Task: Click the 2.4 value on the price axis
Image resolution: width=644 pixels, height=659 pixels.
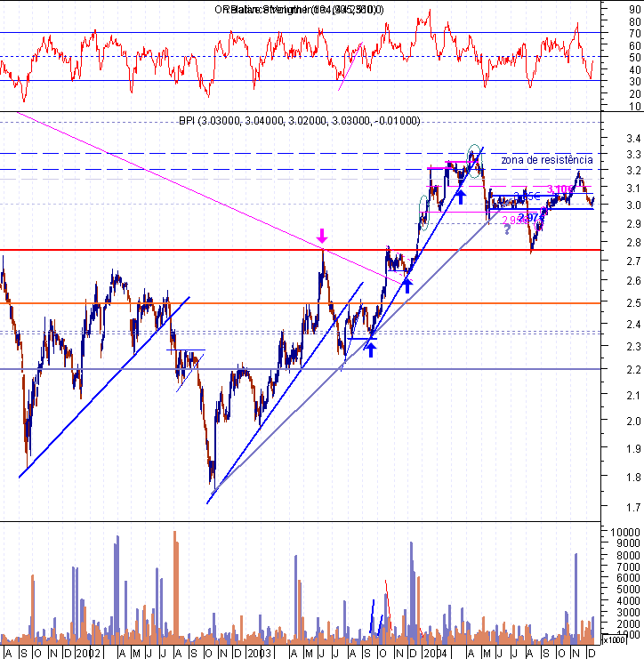Action: (633, 324)
